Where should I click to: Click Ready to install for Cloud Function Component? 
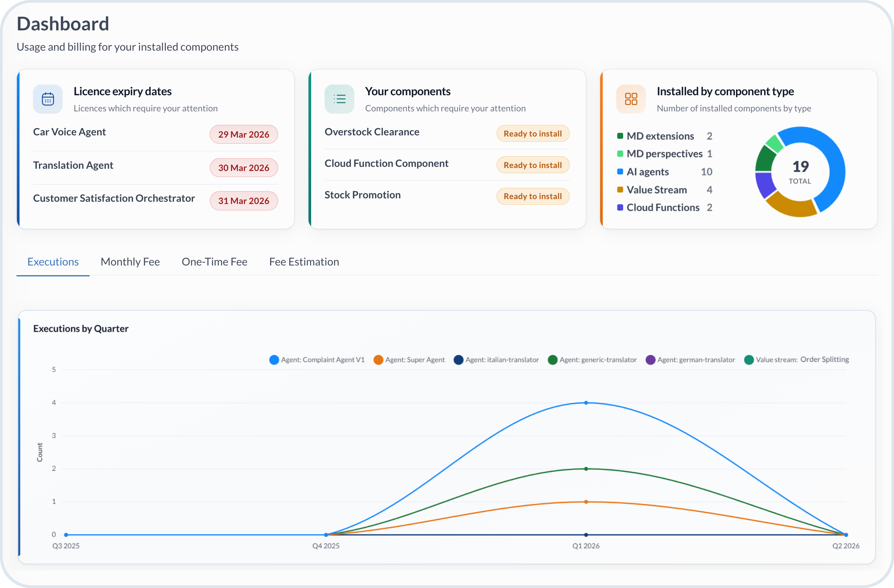tap(533, 165)
